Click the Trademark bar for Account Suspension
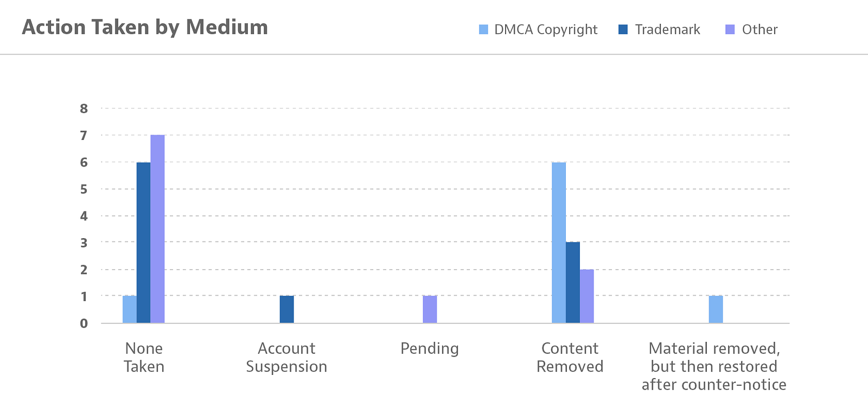The image size is (868, 408). [286, 309]
